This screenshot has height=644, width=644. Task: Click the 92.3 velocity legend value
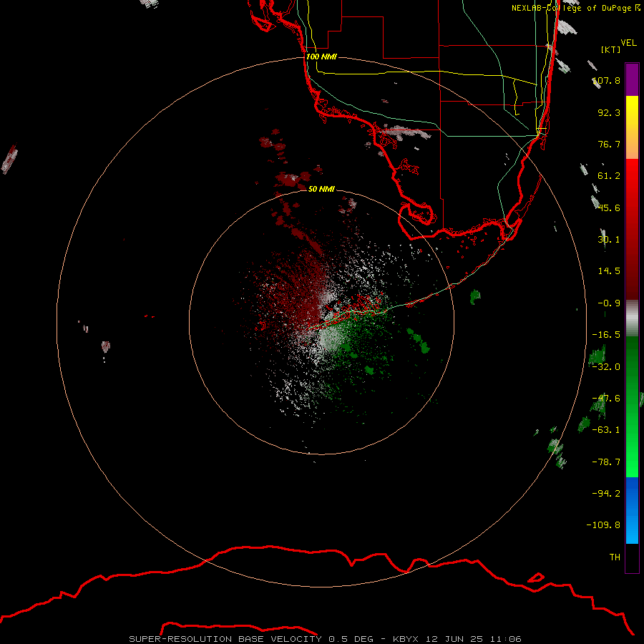(x=609, y=112)
